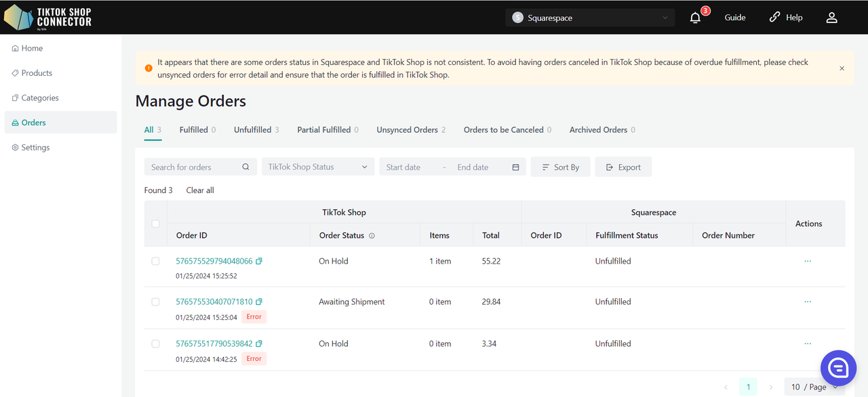Select all orders with header checkbox
This screenshot has height=397, width=868.
tap(155, 224)
